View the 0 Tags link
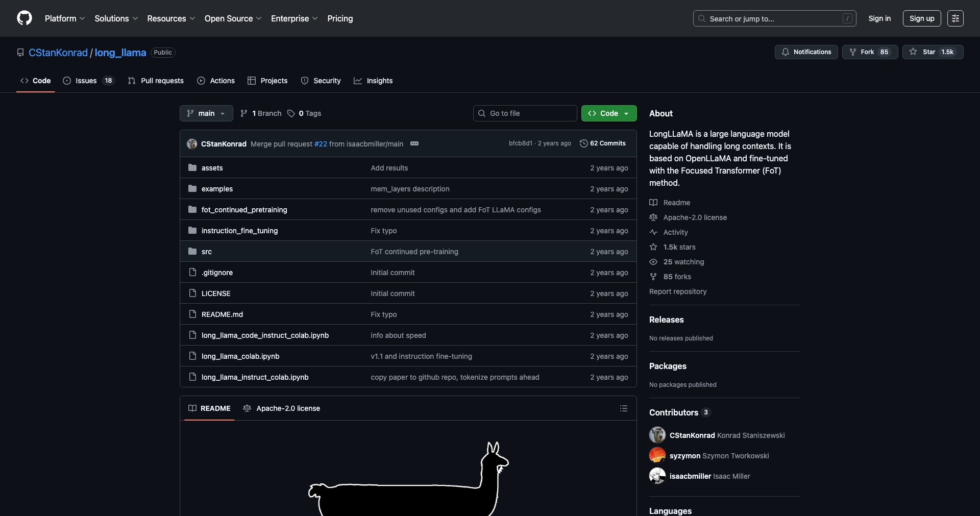 [x=304, y=113]
